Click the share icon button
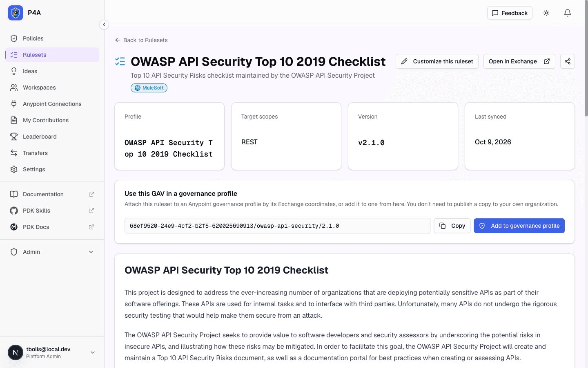The height and width of the screenshot is (368, 588). click(568, 61)
